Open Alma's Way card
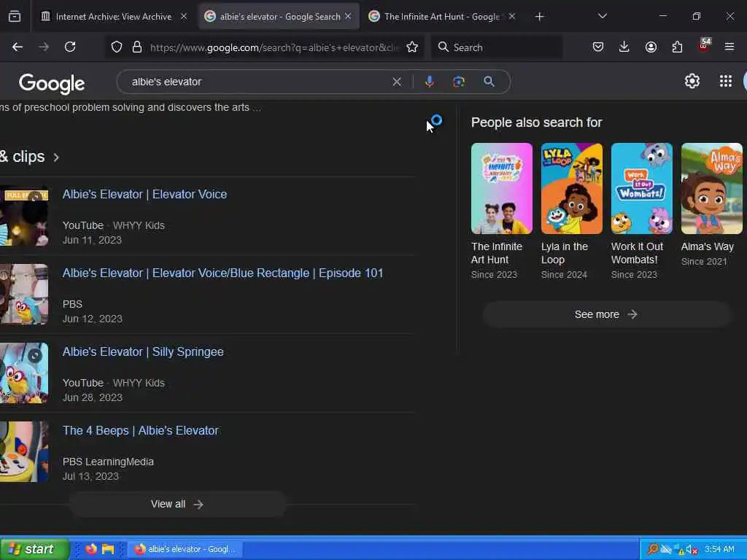The width and height of the screenshot is (747, 560). [711, 205]
